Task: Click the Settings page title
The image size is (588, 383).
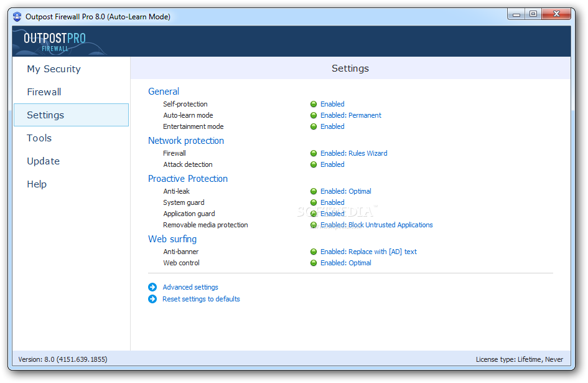Action: point(350,69)
